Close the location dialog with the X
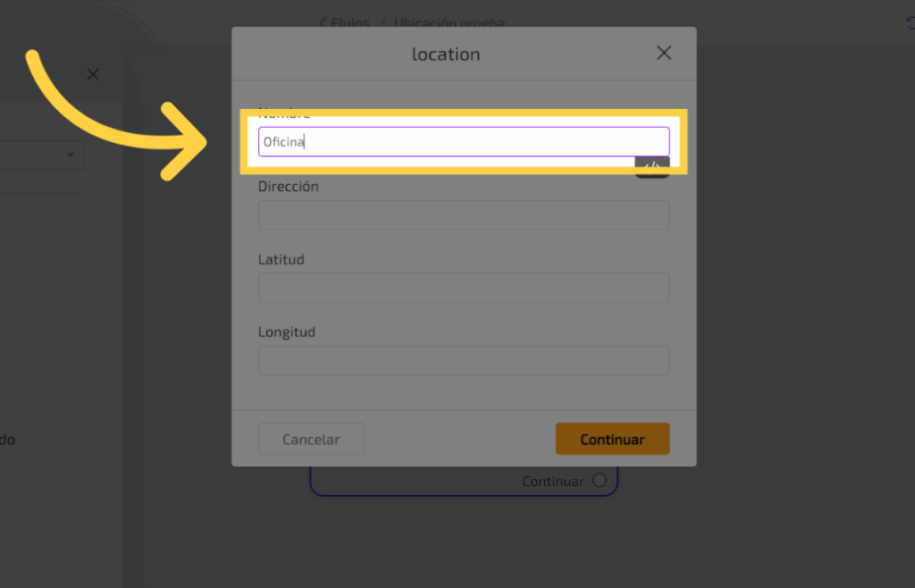This screenshot has height=588, width=915. click(664, 54)
